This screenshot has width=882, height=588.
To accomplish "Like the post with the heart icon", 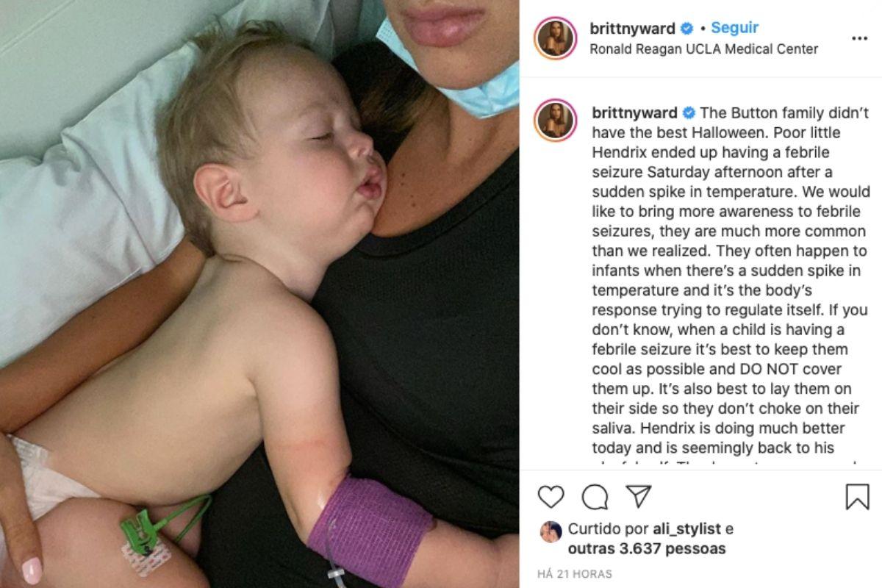I will (x=551, y=497).
